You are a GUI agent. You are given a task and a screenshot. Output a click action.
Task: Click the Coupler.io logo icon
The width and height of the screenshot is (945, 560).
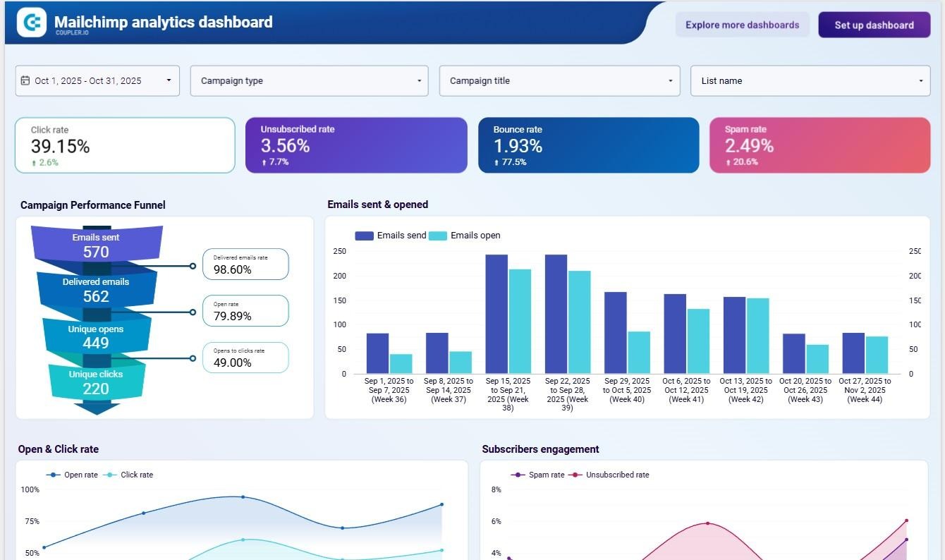coord(32,22)
